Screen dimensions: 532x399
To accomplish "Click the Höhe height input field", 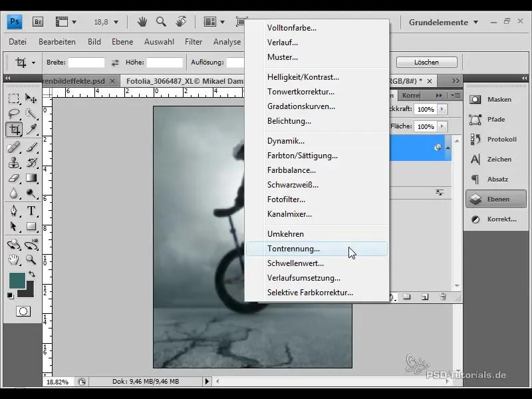I will (x=164, y=63).
